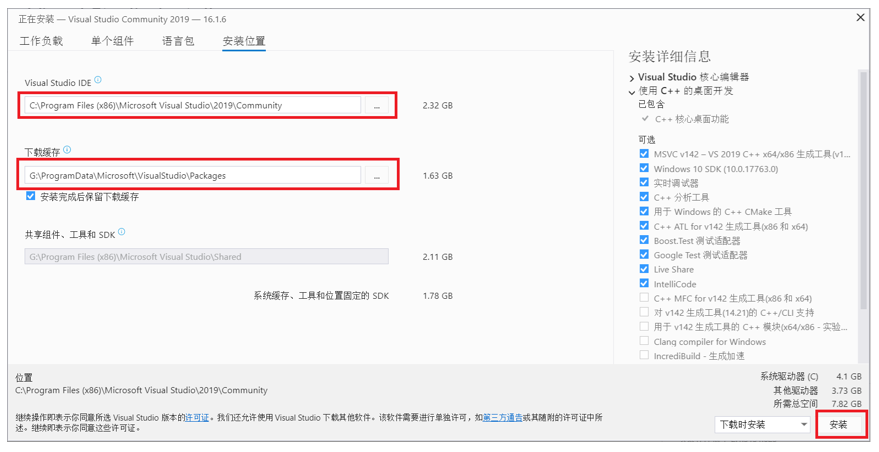Click the 系统缓存、工具和位置固定的 SDK label
879x452 pixels.
coord(321,296)
